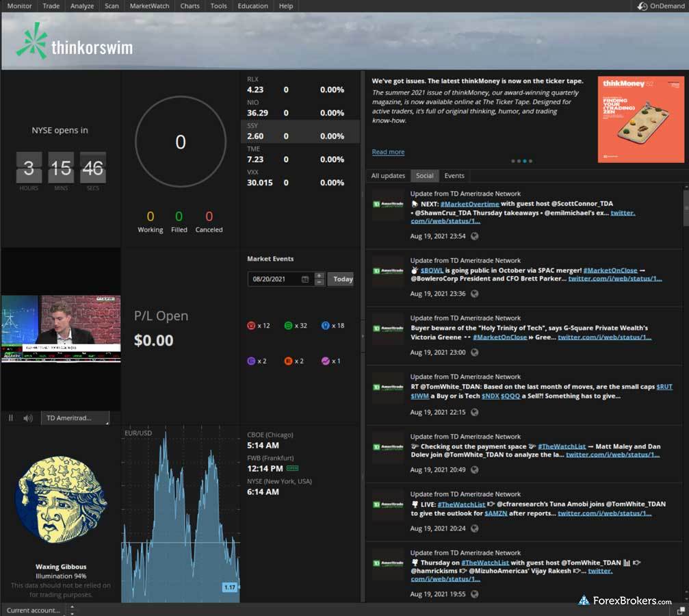Mute the video with speaker icon

pos(27,418)
